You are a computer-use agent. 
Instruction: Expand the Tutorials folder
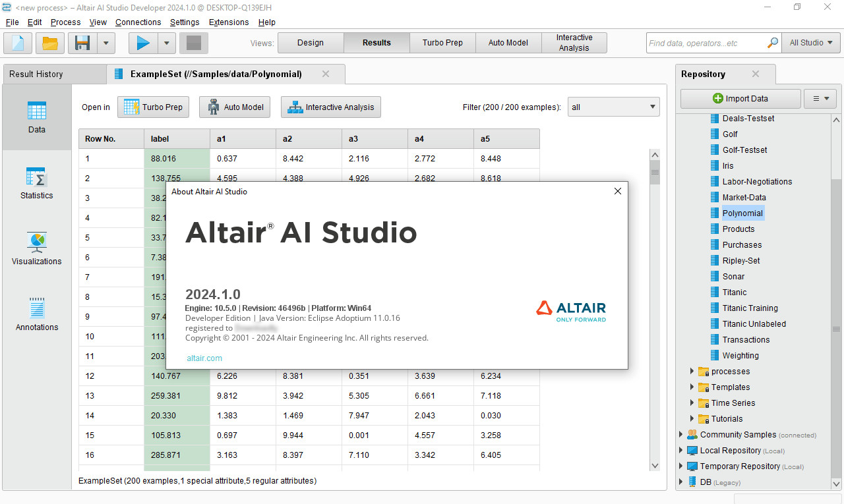(692, 419)
